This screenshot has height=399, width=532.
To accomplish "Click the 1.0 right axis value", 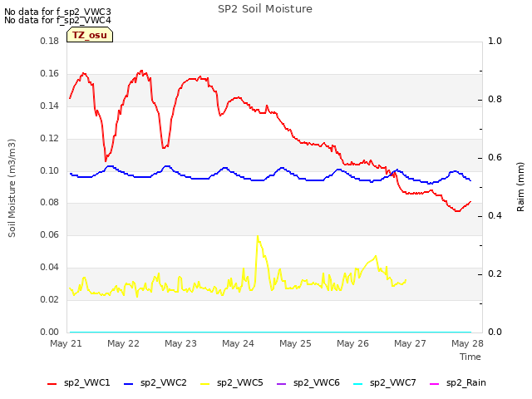I will point(495,42).
